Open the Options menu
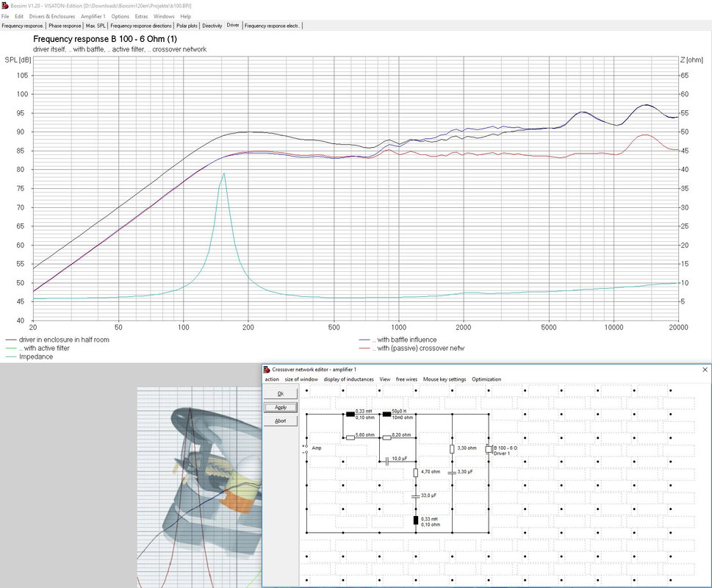 [121, 16]
